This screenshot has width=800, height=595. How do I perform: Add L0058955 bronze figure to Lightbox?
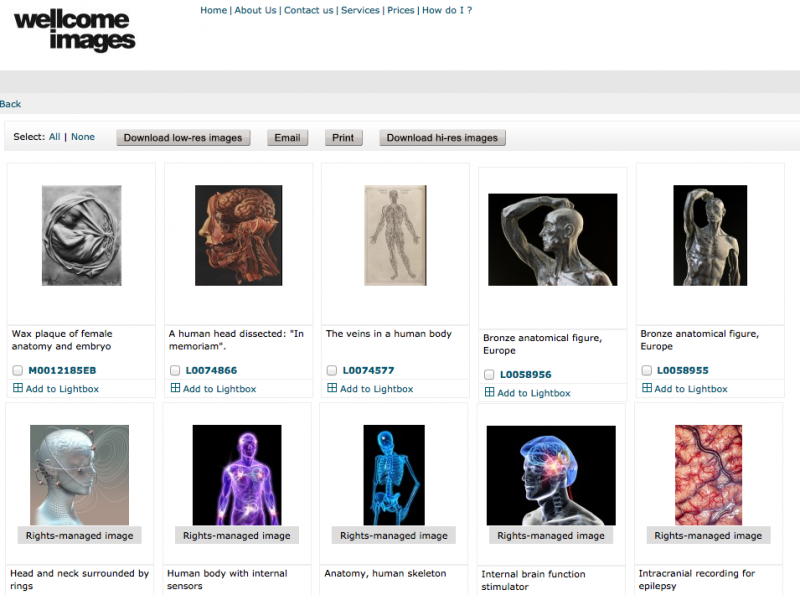[691, 389]
